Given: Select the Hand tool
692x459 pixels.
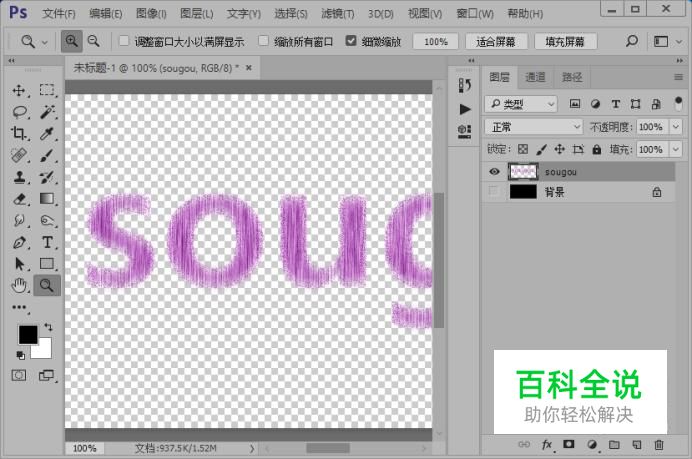Looking at the screenshot, I should pyautogui.click(x=19, y=286).
